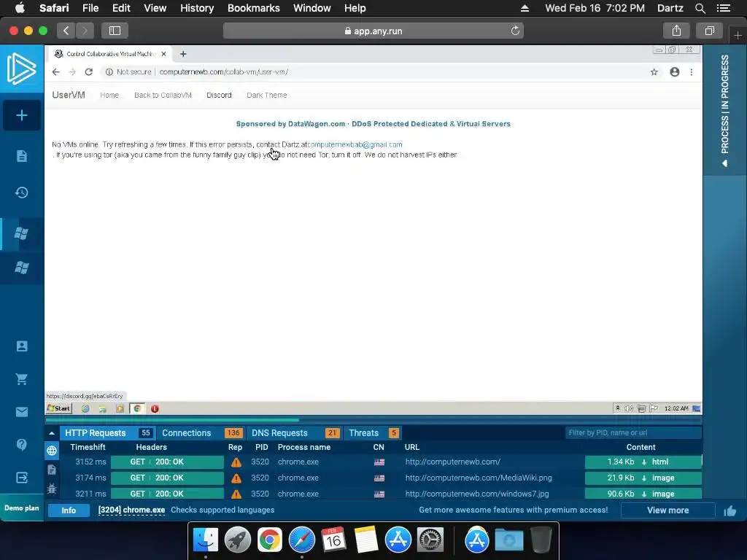Switch to the Connections tab

pyautogui.click(x=201, y=433)
